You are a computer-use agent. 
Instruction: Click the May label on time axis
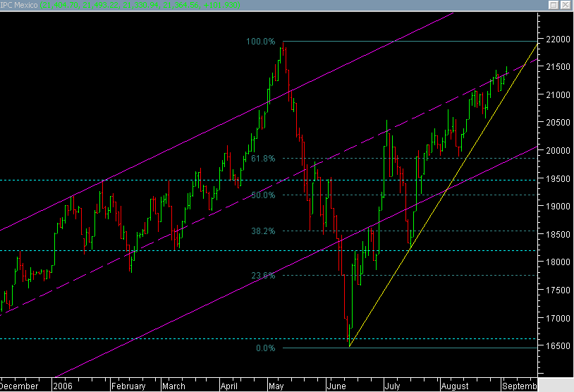(276, 386)
